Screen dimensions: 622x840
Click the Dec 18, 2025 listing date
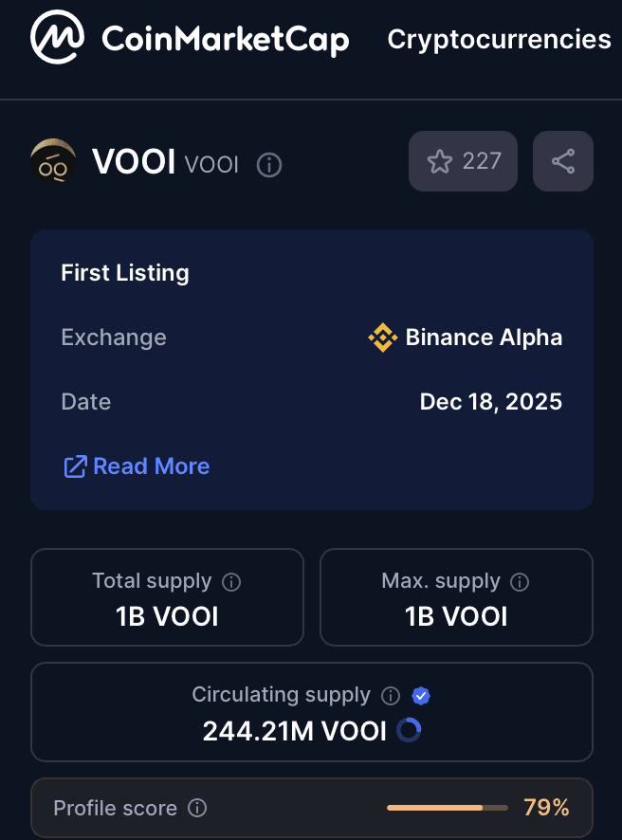pyautogui.click(x=490, y=401)
